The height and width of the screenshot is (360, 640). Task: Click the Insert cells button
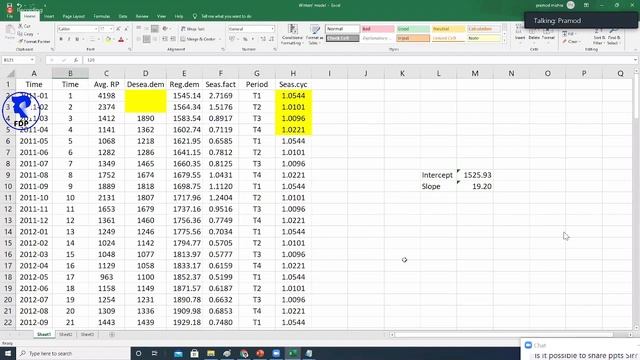click(520, 33)
